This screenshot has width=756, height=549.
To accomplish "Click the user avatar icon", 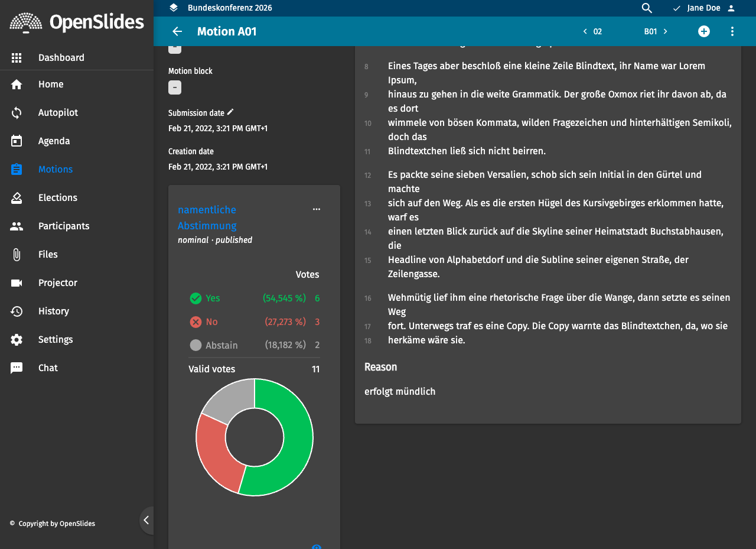I will tap(731, 8).
